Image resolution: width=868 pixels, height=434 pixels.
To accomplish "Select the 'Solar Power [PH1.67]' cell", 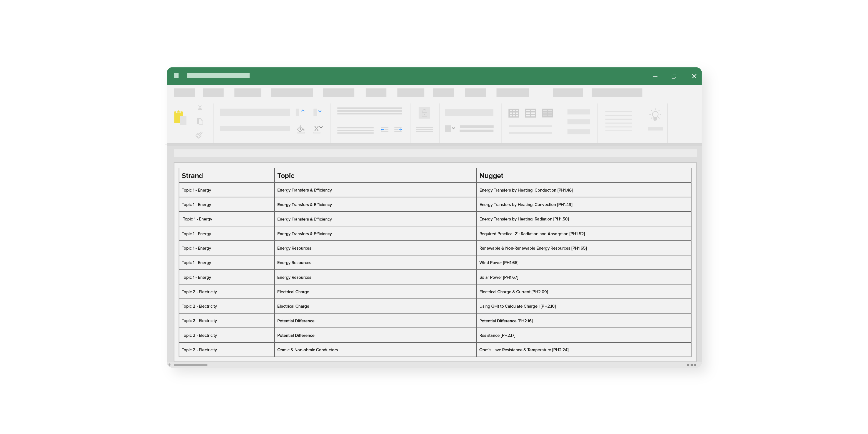I will click(584, 277).
